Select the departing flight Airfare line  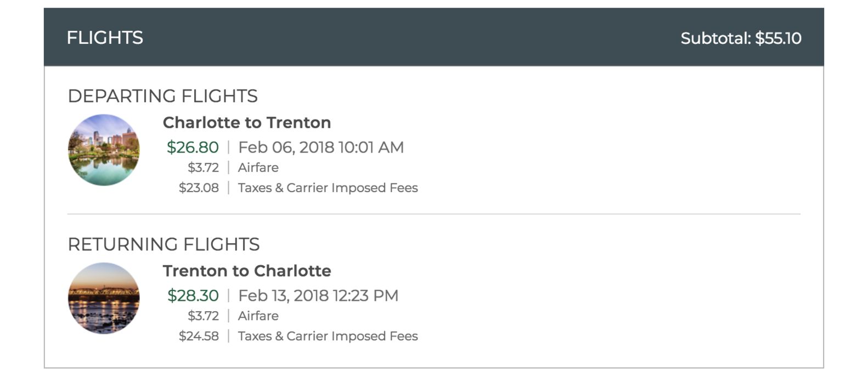coord(258,167)
